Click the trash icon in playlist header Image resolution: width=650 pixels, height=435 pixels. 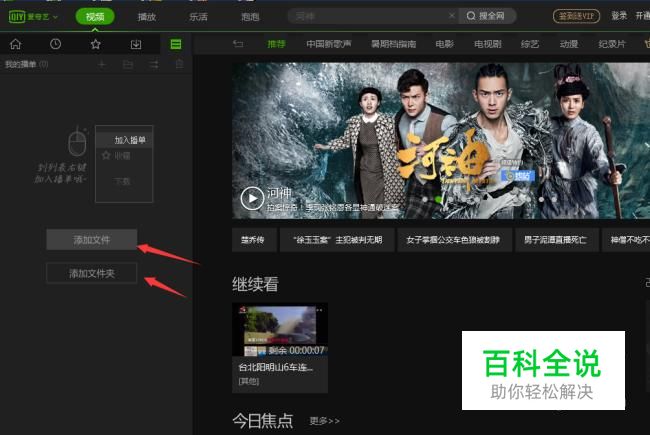pos(179,64)
